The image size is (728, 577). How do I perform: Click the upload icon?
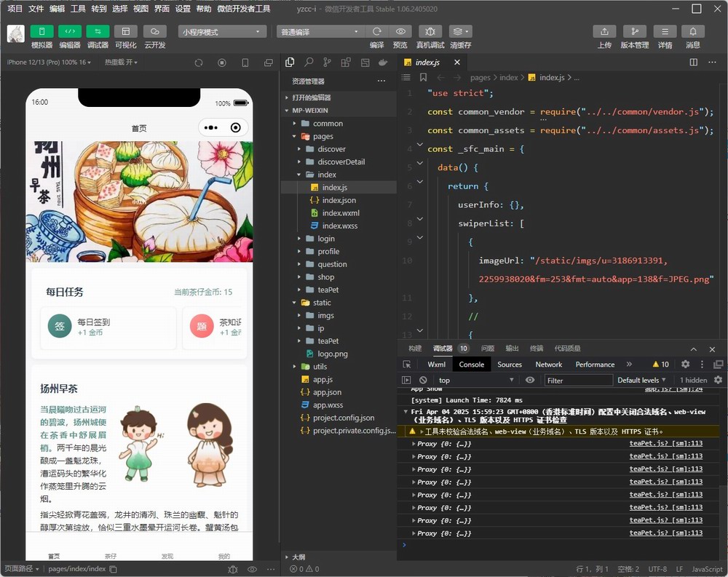point(604,31)
